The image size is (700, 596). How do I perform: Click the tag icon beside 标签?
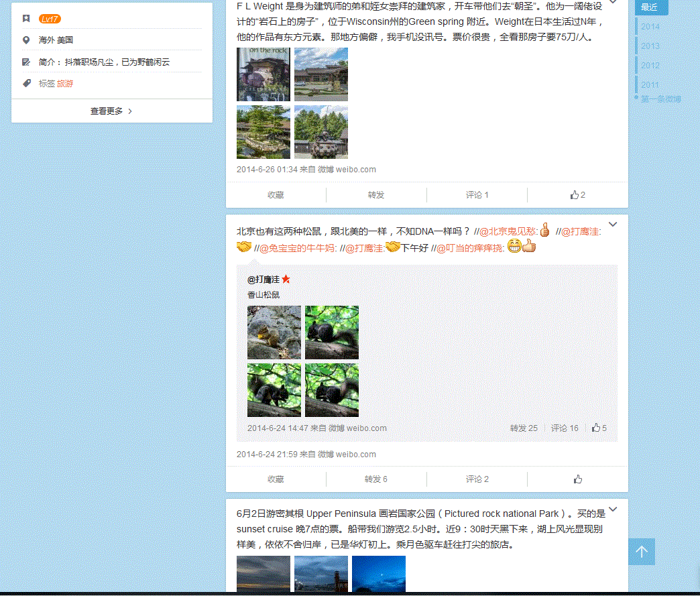pyautogui.click(x=26, y=83)
